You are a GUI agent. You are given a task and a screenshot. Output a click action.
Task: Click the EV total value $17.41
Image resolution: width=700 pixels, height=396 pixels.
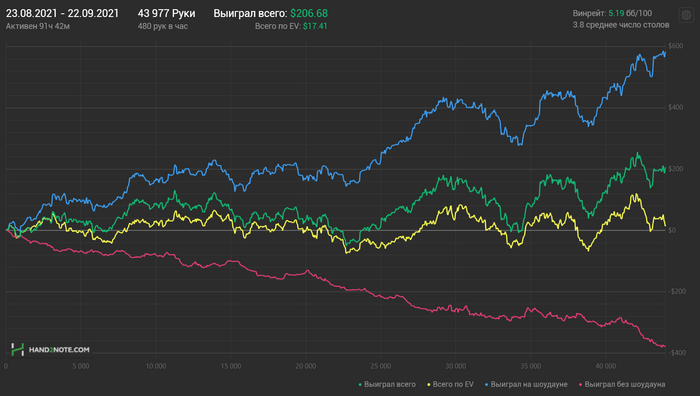[x=315, y=26]
